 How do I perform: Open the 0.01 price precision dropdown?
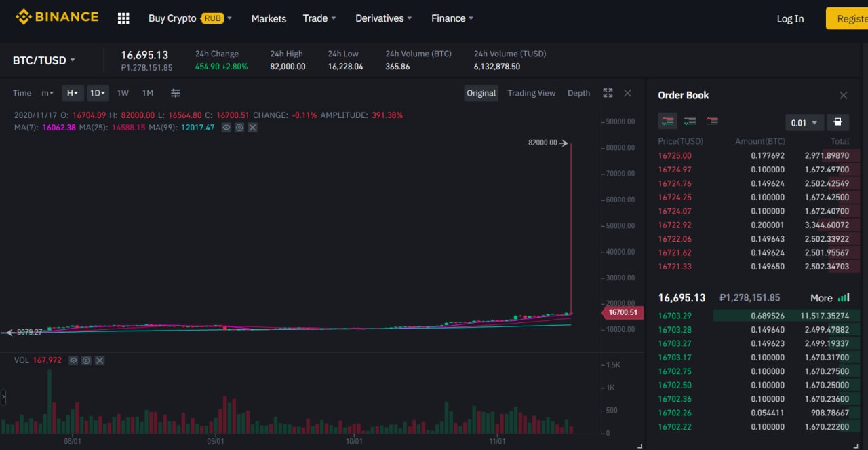[805, 123]
